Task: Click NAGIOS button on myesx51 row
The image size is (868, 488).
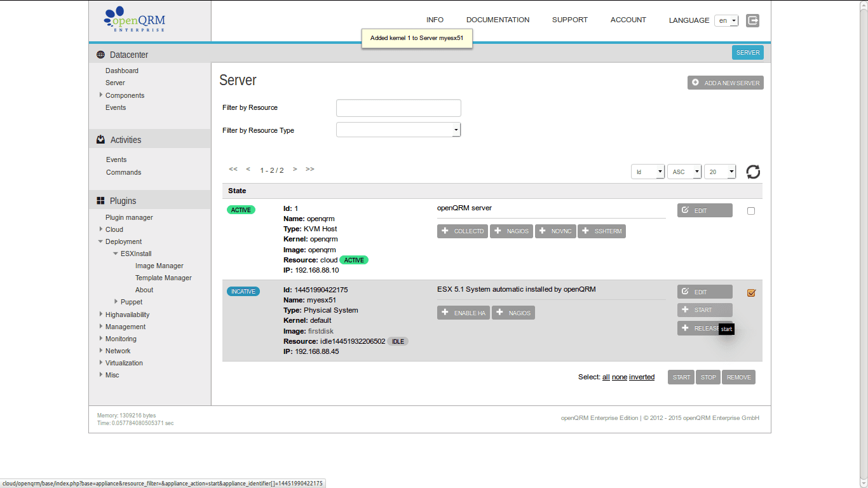Action: [x=513, y=313]
